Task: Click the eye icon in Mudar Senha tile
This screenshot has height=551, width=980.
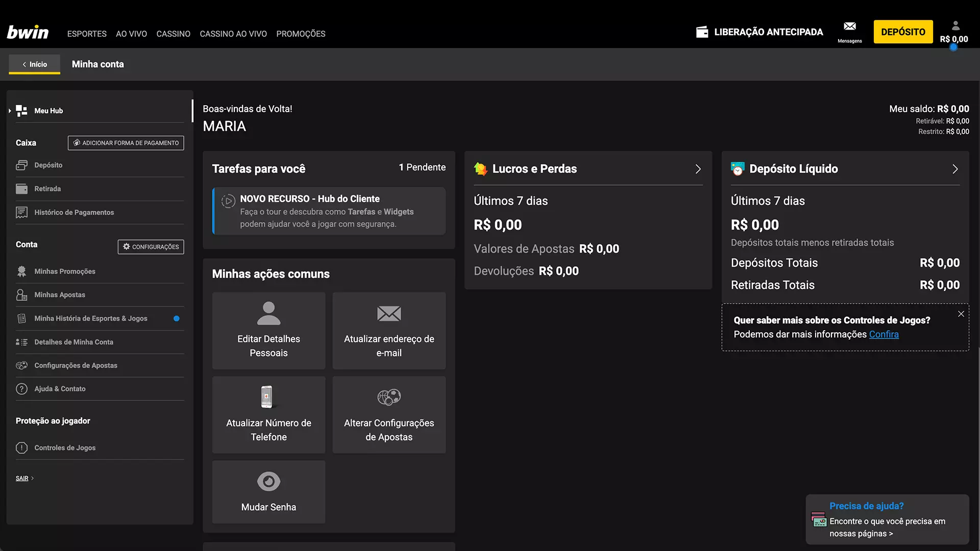Action: [268, 481]
